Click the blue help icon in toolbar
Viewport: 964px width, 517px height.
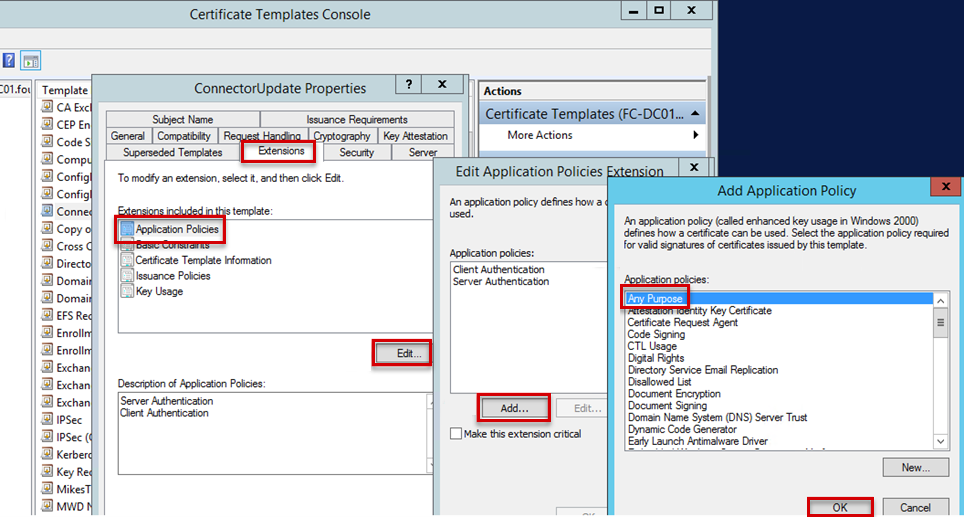[8, 60]
